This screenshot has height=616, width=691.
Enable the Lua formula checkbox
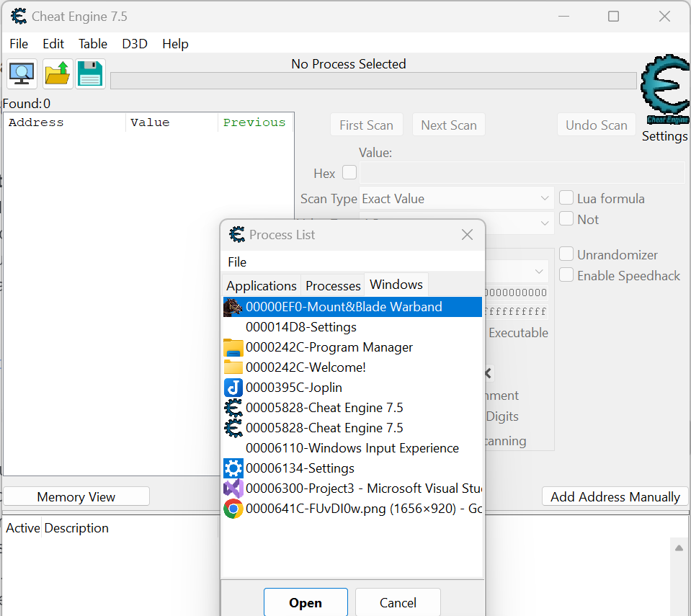coord(566,197)
